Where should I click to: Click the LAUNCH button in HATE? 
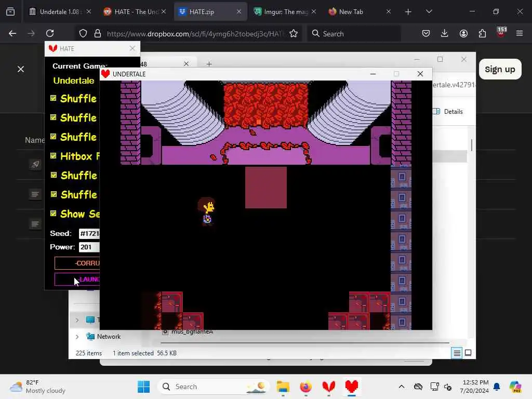click(x=77, y=279)
